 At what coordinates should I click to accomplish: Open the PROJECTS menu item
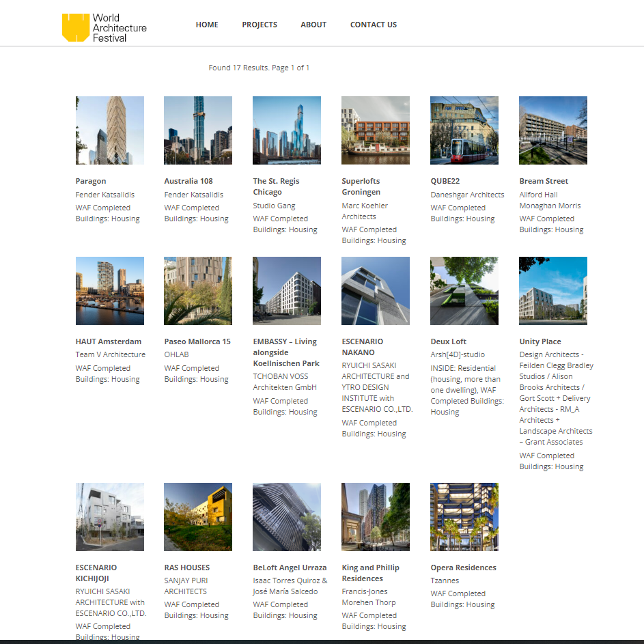260,25
